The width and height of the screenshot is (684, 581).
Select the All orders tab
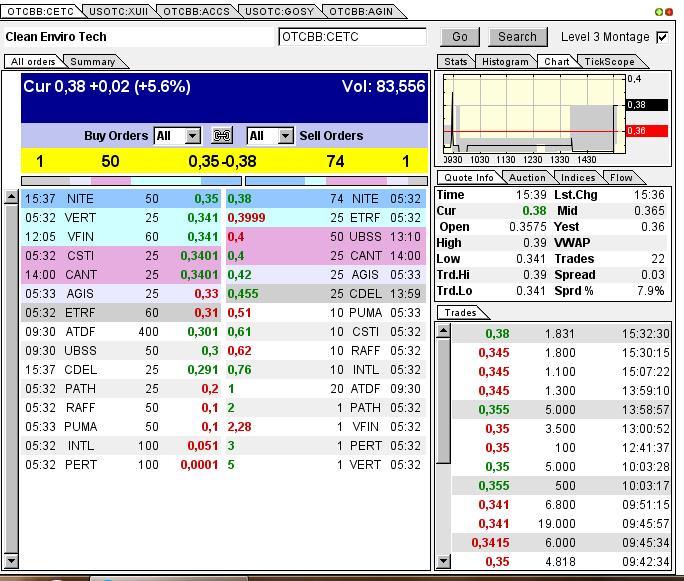[x=33, y=62]
